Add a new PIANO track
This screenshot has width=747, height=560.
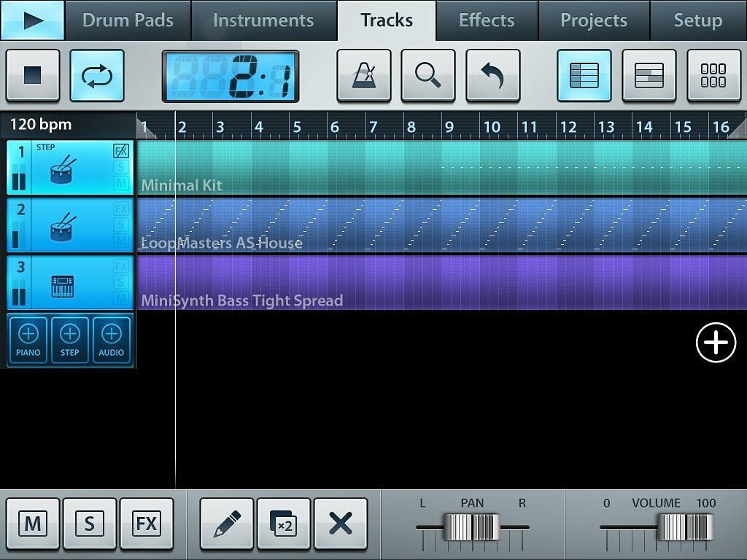[28, 340]
